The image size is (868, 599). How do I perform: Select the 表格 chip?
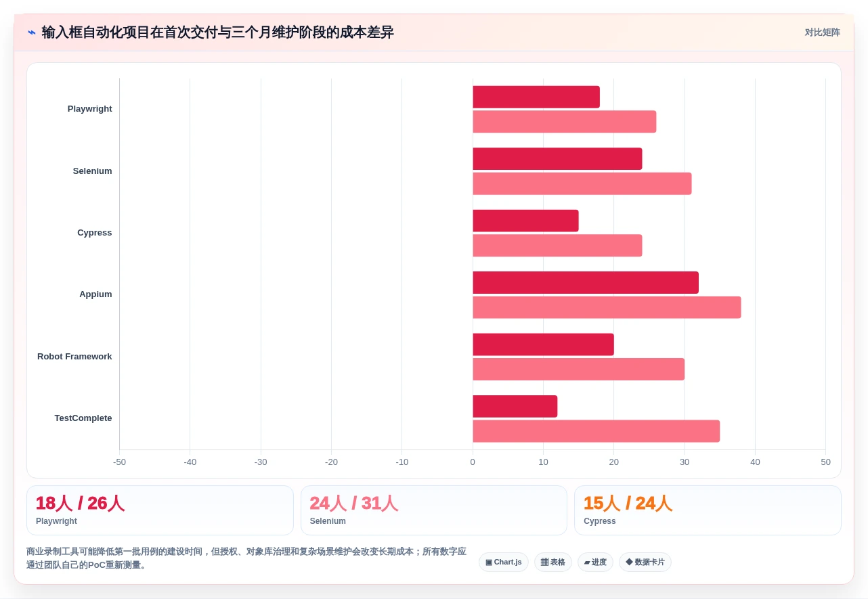pyautogui.click(x=553, y=562)
